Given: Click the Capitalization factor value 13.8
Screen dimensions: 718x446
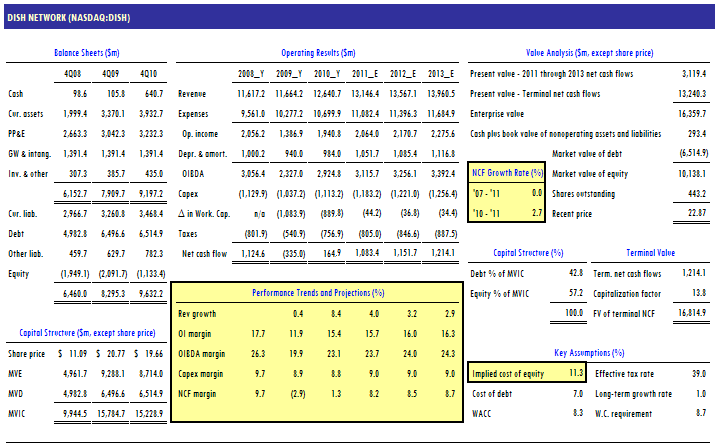Looking at the screenshot, I should point(697,292).
